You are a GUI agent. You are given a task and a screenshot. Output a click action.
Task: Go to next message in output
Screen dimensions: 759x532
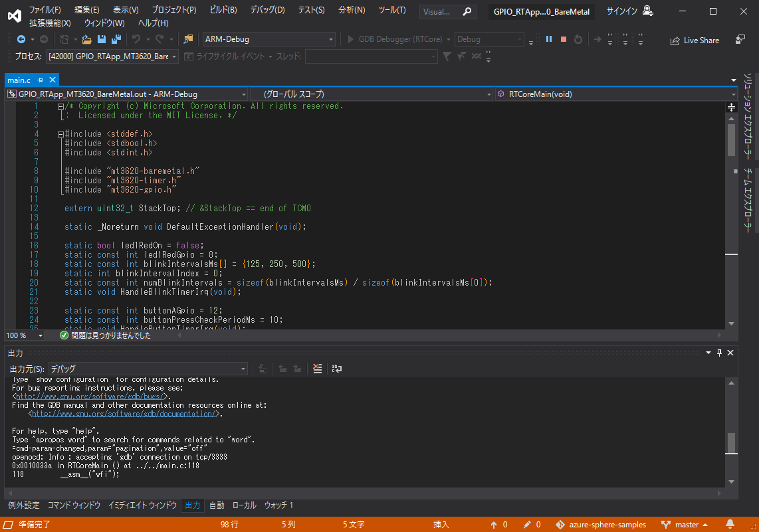[297, 369]
